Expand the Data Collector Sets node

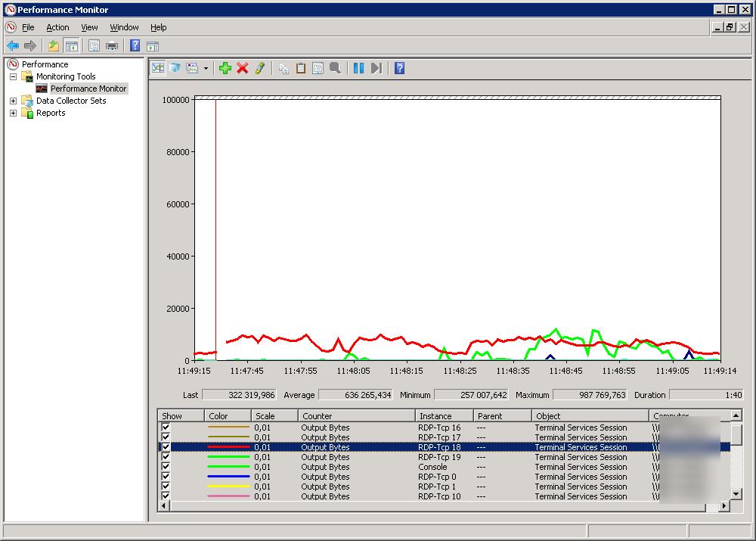pos(13,101)
